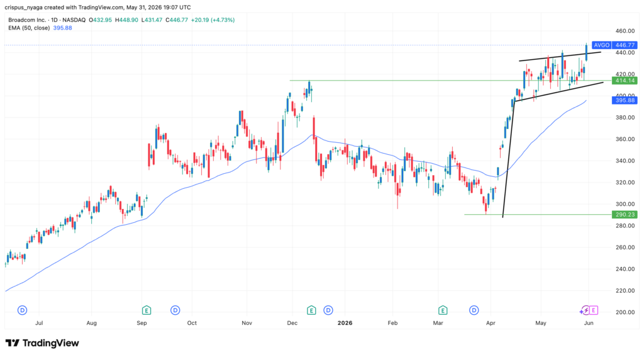Click the +20.19 (+4.73%) change value
Viewport: 644px width, 357px height.
213,20
